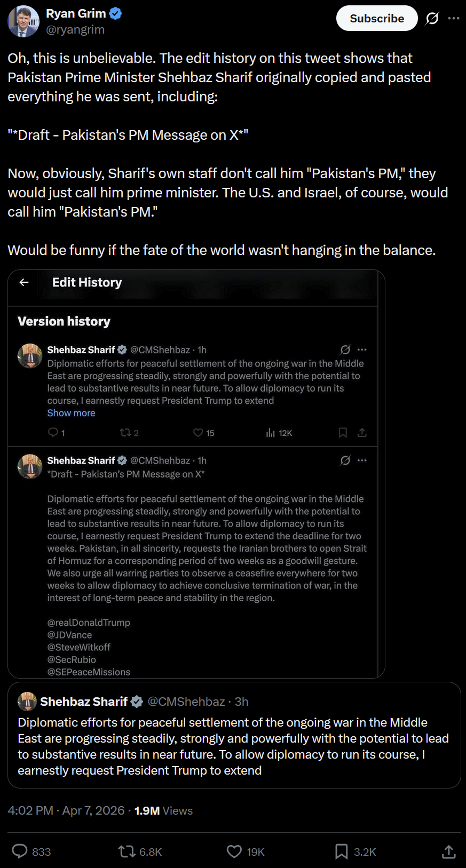Open the more options menu on Ryan Grim's post

454,19
